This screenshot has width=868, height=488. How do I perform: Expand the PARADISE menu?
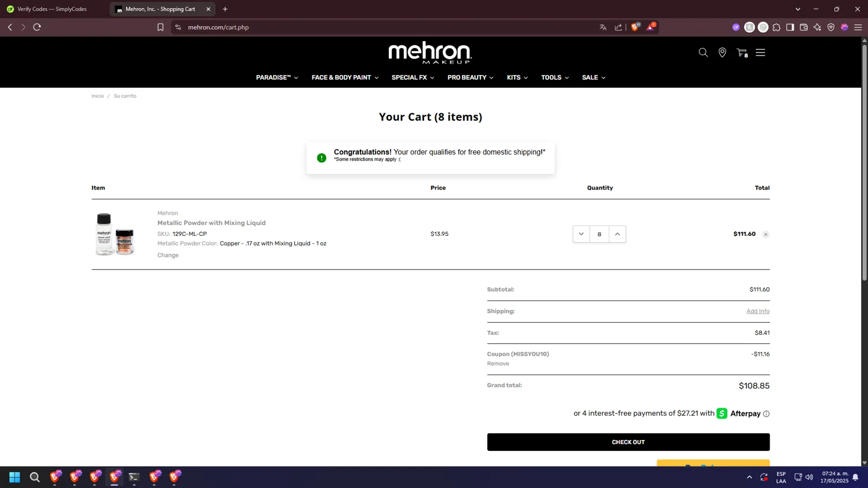[277, 77]
